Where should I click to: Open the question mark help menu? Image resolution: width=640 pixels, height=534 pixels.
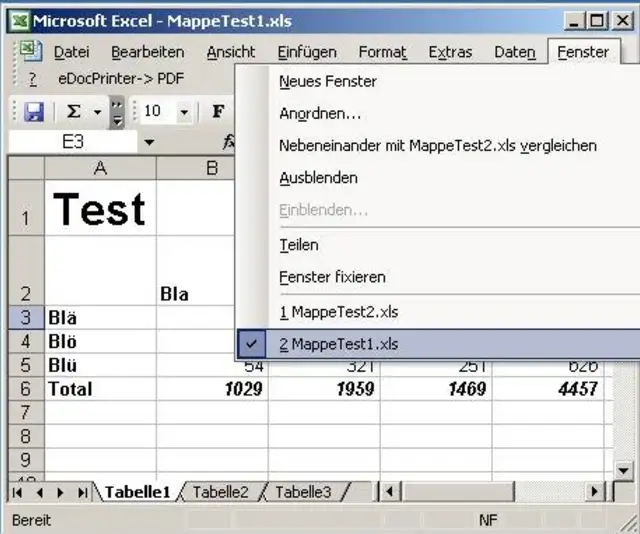33,79
